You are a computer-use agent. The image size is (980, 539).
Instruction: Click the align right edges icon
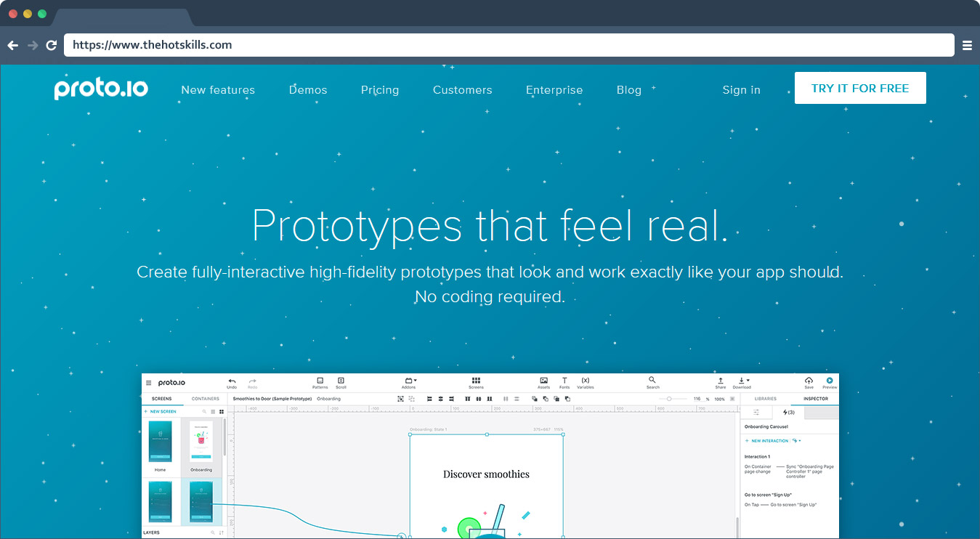coord(451,399)
